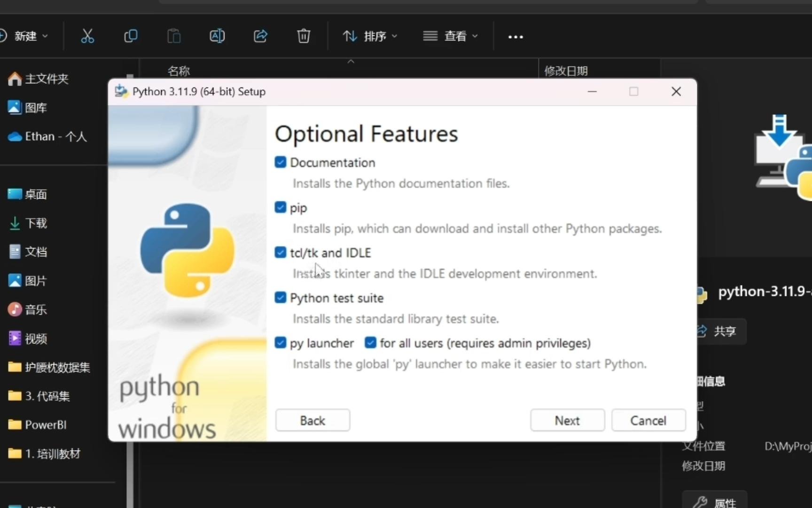The height and width of the screenshot is (508, 812).
Task: Click the 修改日期 column header
Action: (x=566, y=71)
